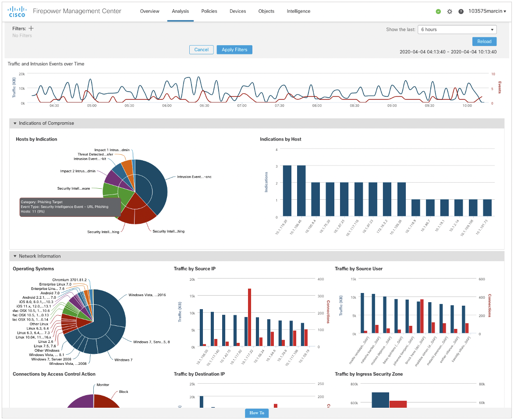Click the 10.1.101.73 bar in Indications by Host
The image size is (514, 420).
[487, 208]
